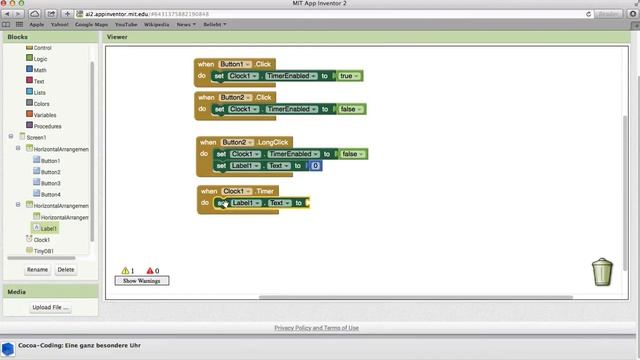This screenshot has width=640, height=360.
Task: Click the viewer horizontal scrollbar
Action: 416,297
